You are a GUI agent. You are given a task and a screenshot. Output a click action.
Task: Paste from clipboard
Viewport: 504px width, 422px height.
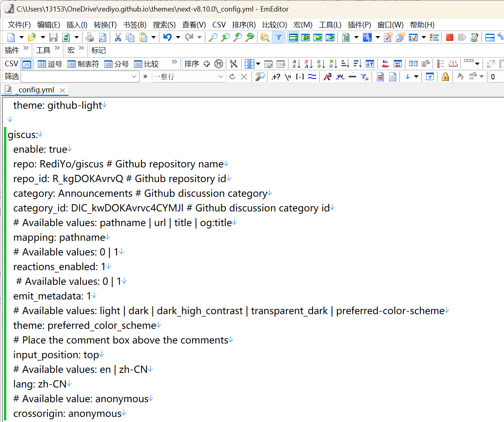coord(143,37)
